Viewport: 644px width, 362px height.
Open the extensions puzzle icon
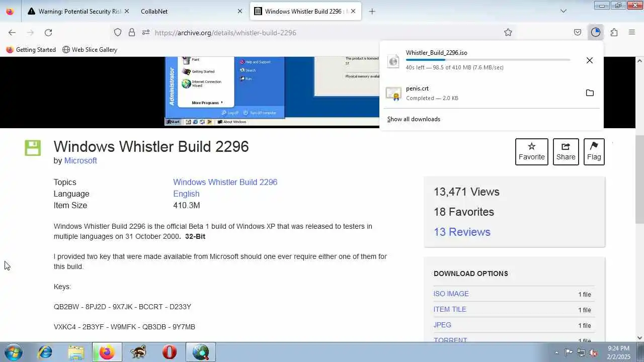click(614, 32)
